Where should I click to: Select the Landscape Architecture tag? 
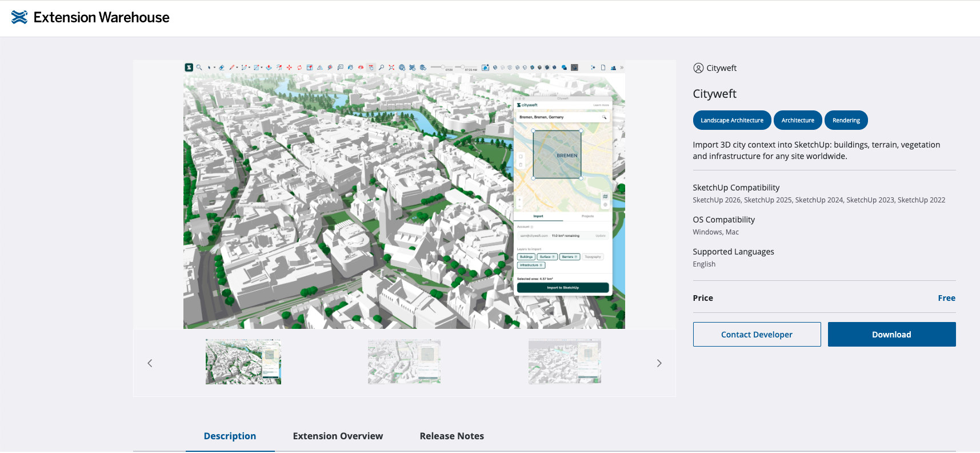tap(732, 120)
